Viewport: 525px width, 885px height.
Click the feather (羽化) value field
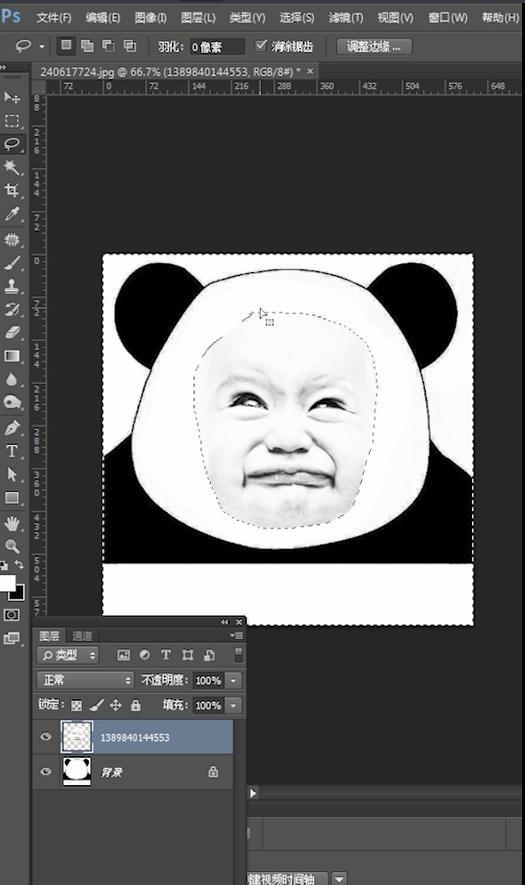pyautogui.click(x=217, y=47)
